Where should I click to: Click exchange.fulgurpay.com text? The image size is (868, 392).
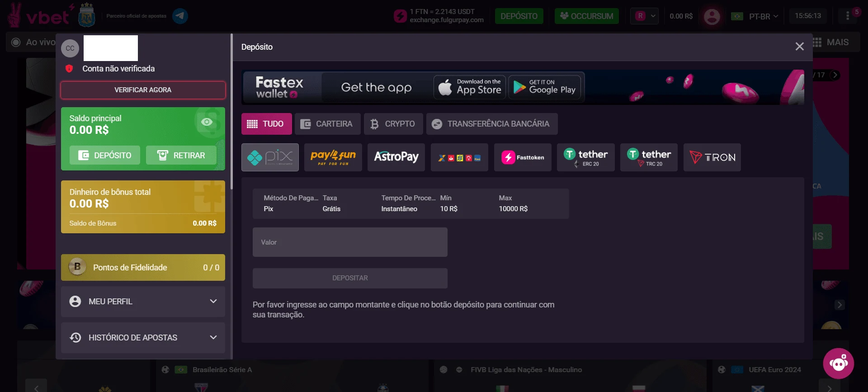point(447,20)
